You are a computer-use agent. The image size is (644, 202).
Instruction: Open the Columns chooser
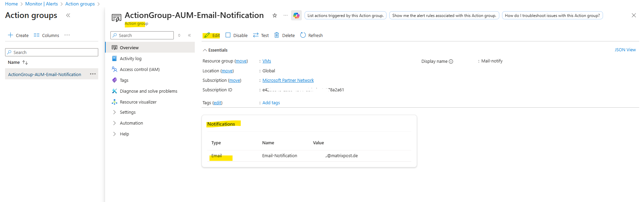[46, 35]
